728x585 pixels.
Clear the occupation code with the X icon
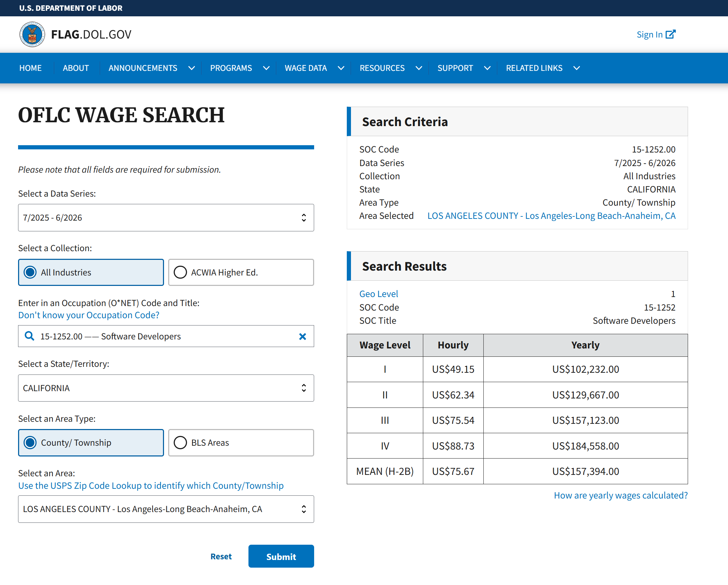(x=303, y=336)
